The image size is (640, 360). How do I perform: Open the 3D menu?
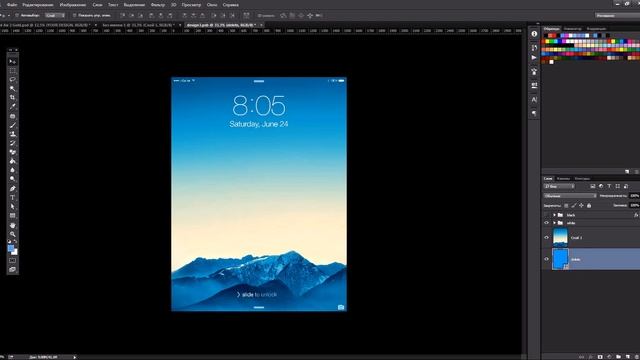click(x=173, y=5)
